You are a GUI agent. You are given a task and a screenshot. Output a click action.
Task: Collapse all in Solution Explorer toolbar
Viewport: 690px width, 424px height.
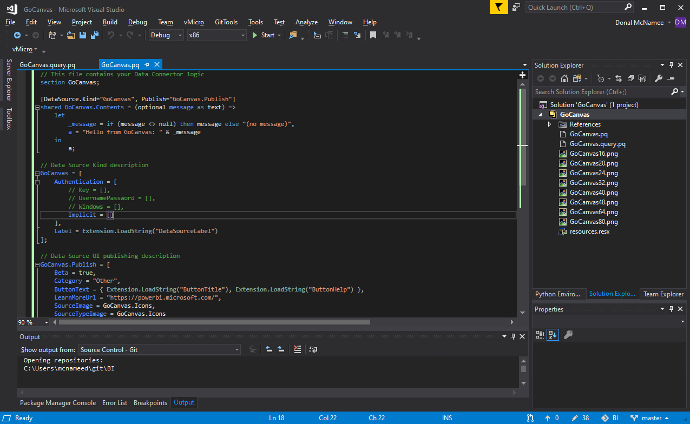[x=631, y=79]
